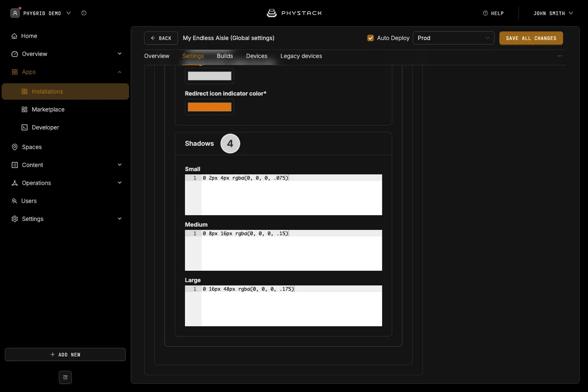This screenshot has width=588, height=392.
Task: Collapse the Apps sidebar section chevron
Action: pos(120,72)
